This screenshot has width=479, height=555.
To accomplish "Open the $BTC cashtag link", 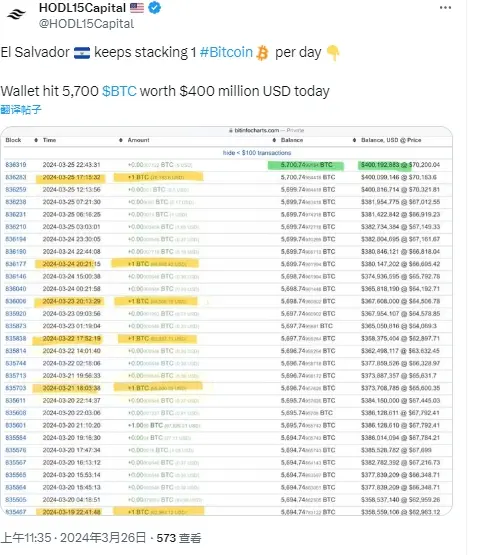I will point(119,91).
